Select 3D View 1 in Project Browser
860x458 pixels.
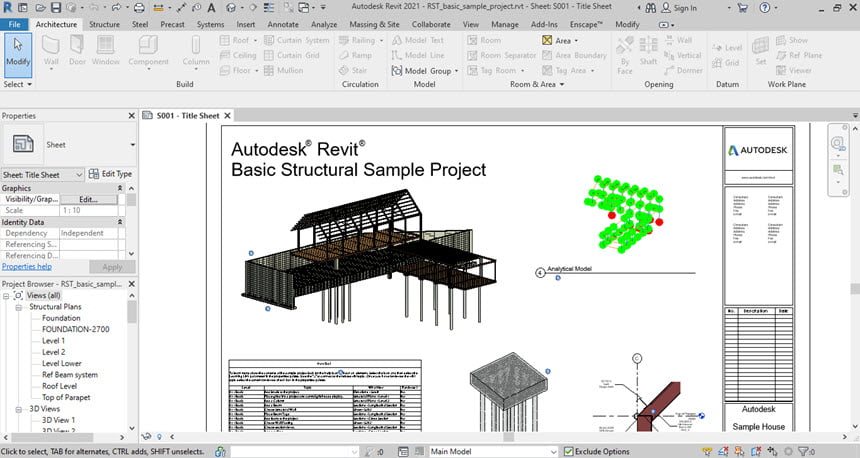(58, 420)
